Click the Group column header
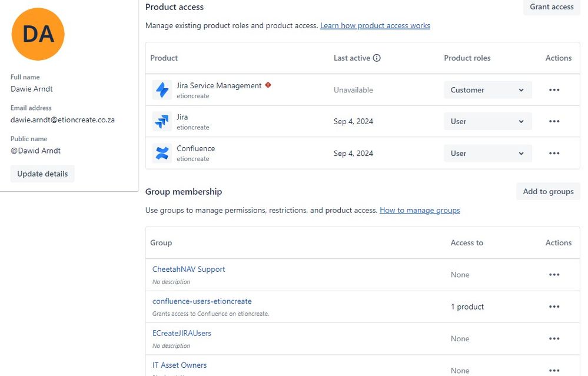The width and height of the screenshot is (588, 376). click(x=161, y=242)
